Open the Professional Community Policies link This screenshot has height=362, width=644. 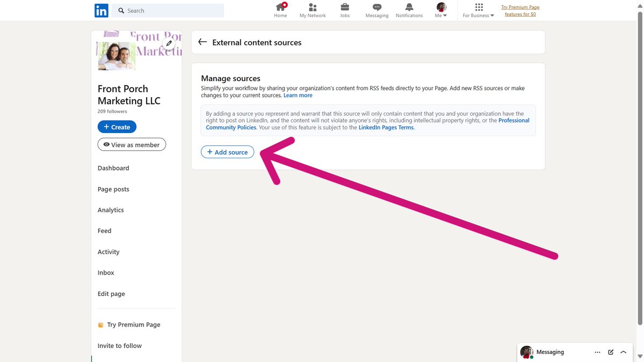click(368, 124)
